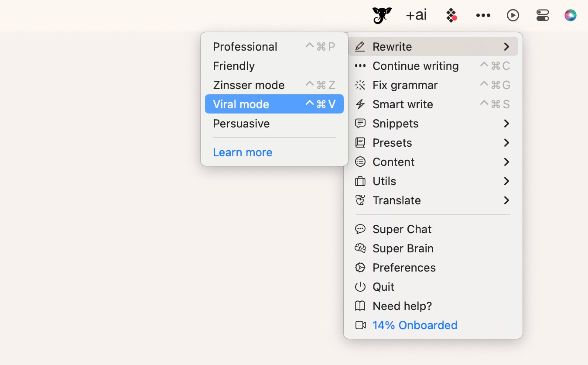Click the Siri icon in menu bar
Viewport: 588px width, 365px height.
pyautogui.click(x=570, y=16)
